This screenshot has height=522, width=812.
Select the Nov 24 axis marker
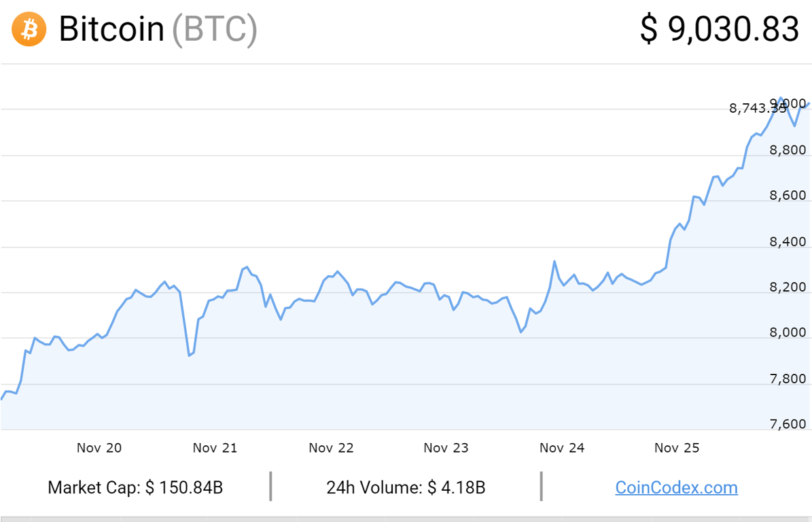562,448
